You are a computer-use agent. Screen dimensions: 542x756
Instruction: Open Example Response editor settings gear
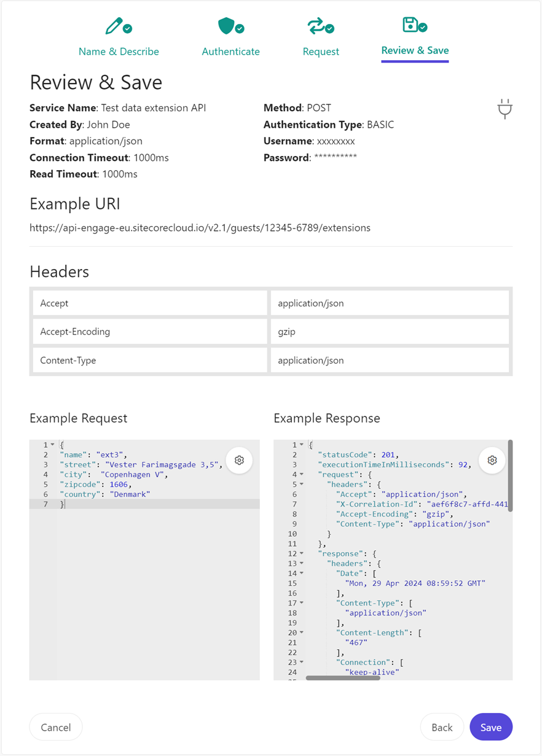[492, 460]
